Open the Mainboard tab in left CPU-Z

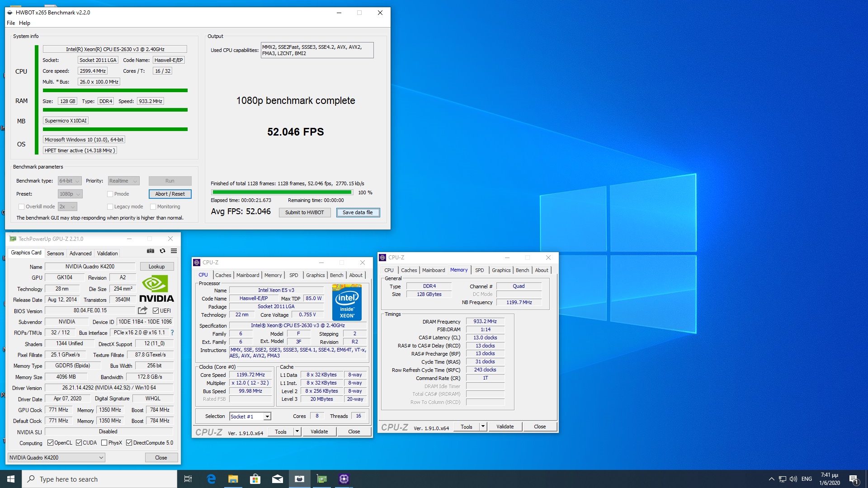(x=248, y=275)
